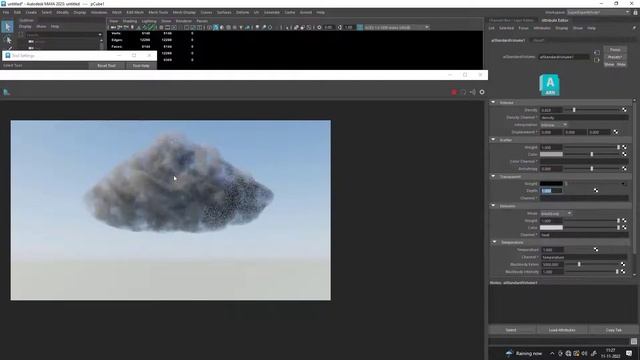Click the Tool Settings window icon
Screen dimensions: 640x360
(x=7, y=56)
